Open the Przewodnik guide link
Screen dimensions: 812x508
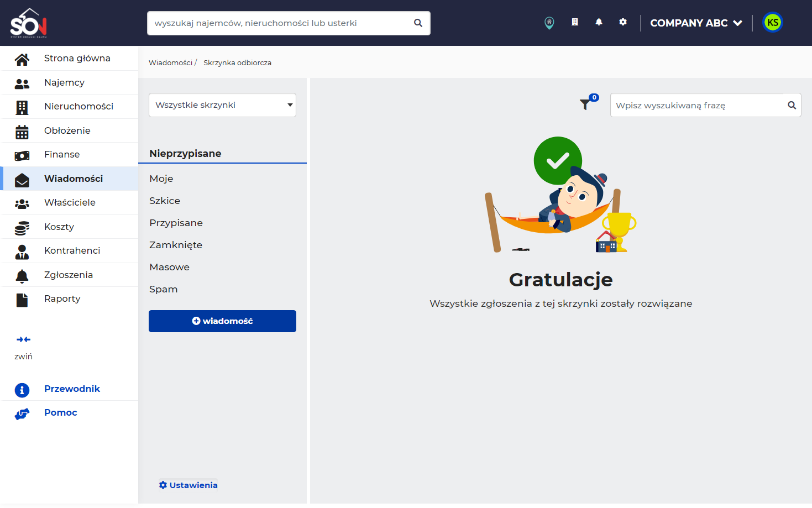[x=72, y=389]
